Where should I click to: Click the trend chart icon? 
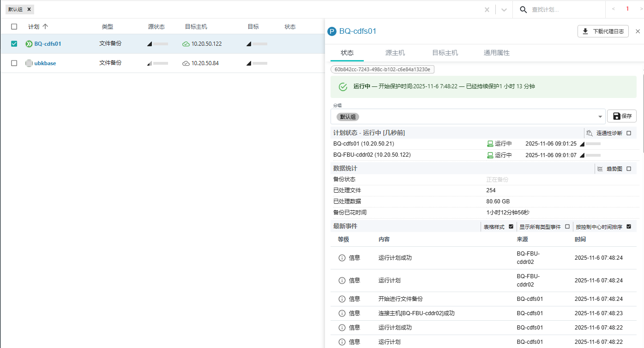click(x=600, y=169)
